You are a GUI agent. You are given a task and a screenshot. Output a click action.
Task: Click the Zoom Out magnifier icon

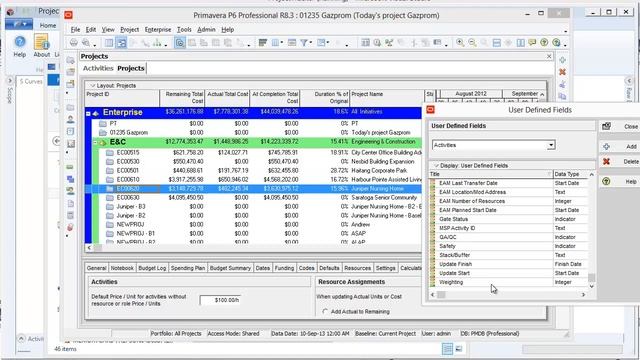pos(472,42)
